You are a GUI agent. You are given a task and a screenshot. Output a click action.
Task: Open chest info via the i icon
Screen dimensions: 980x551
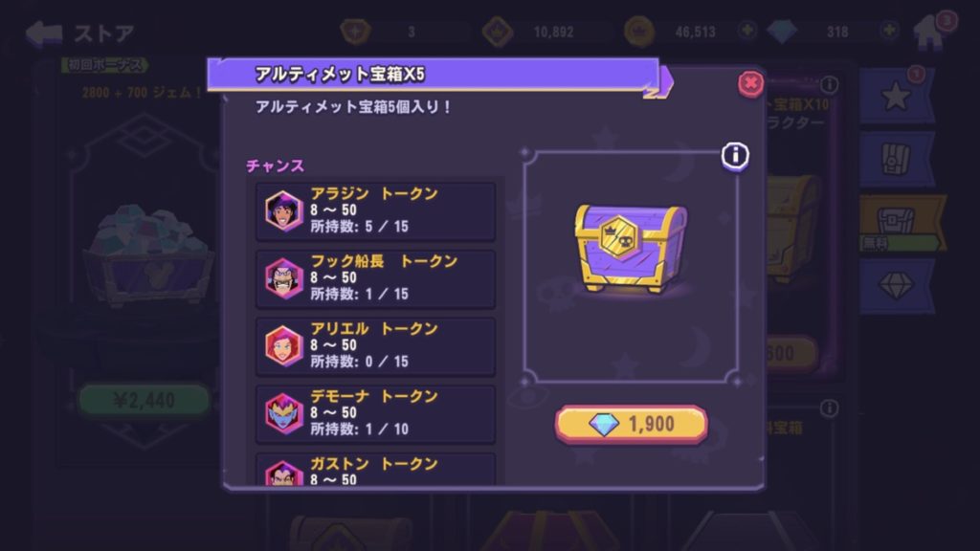coord(735,155)
